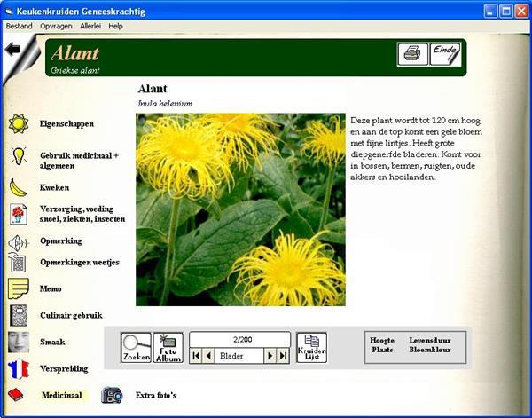Open the Bestand menu
The width and height of the screenshot is (532, 418).
pos(19,26)
